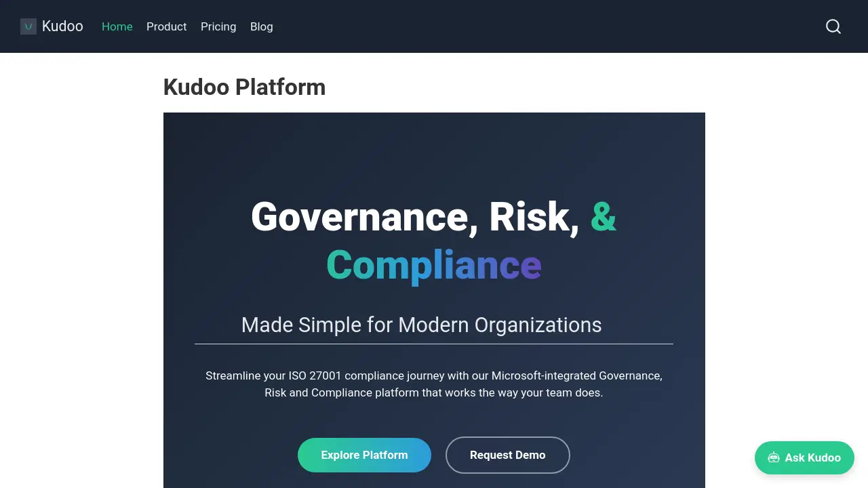Viewport: 868px width, 488px height.
Task: Open the Pricing page link
Action: [x=218, y=26]
